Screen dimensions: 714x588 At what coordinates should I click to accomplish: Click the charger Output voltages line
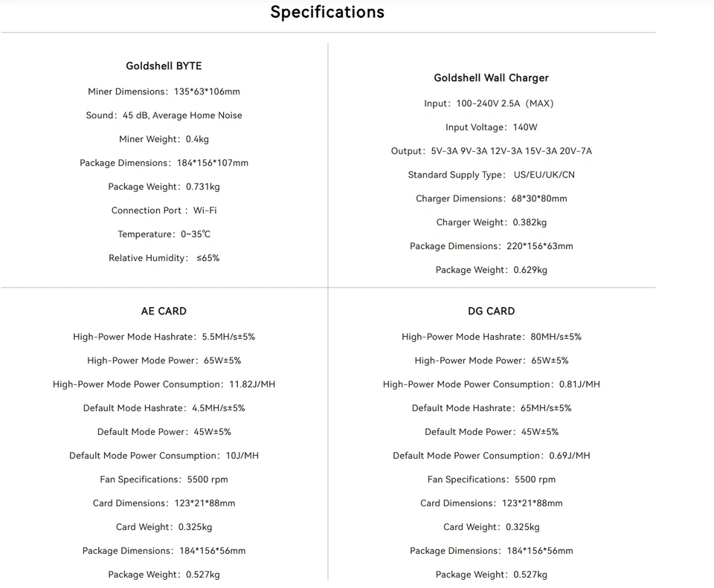click(x=491, y=151)
